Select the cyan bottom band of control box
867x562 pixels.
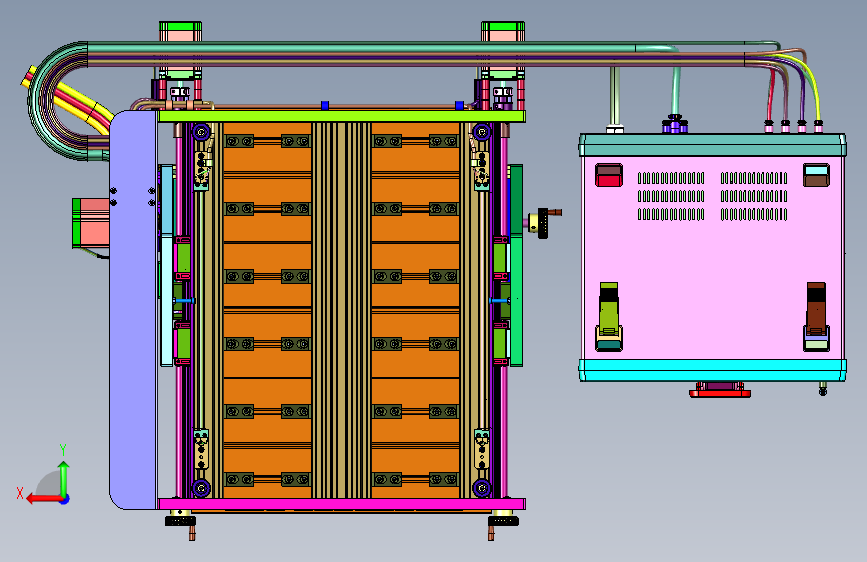713,370
